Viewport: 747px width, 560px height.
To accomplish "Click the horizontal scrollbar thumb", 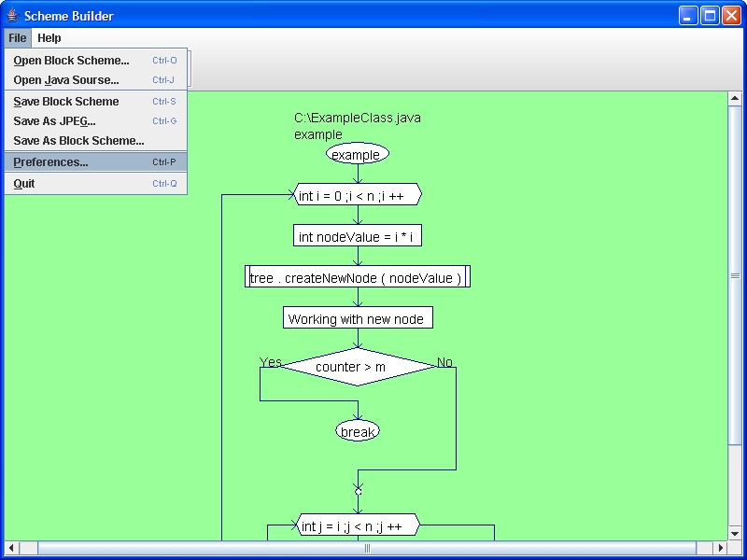I will [367, 548].
